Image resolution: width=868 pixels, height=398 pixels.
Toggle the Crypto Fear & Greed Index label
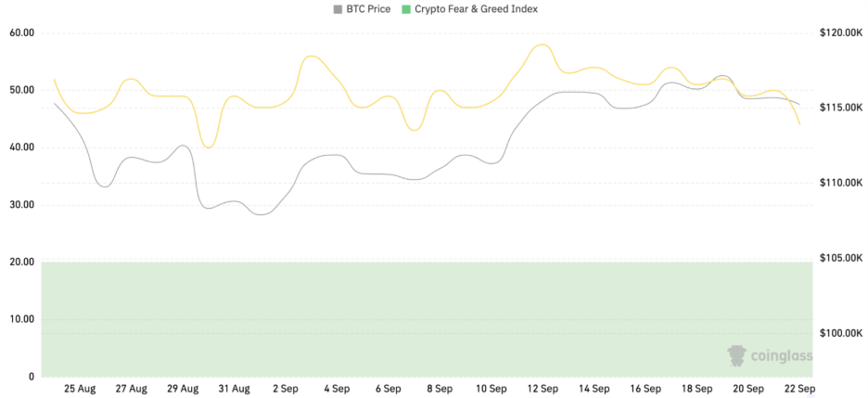[477, 9]
